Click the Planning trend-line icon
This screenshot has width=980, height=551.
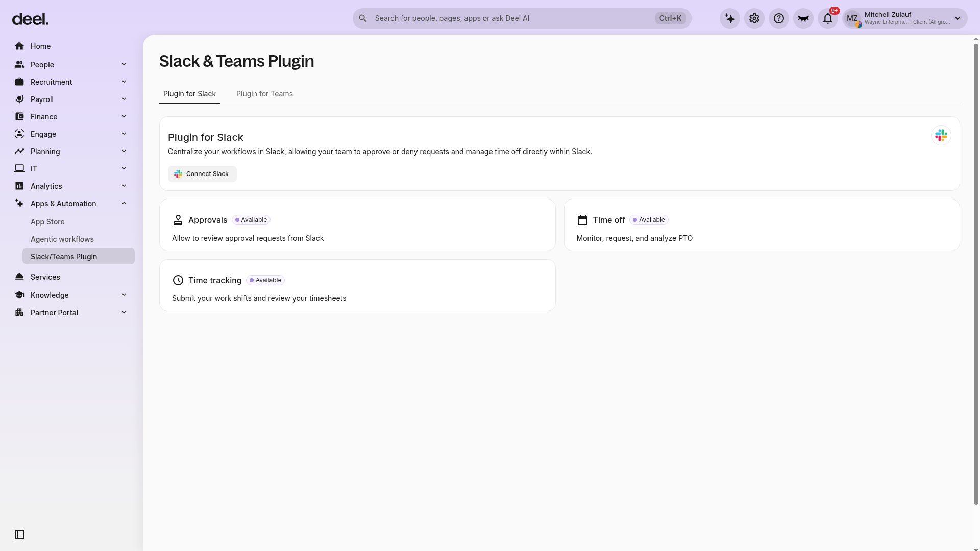coord(19,152)
